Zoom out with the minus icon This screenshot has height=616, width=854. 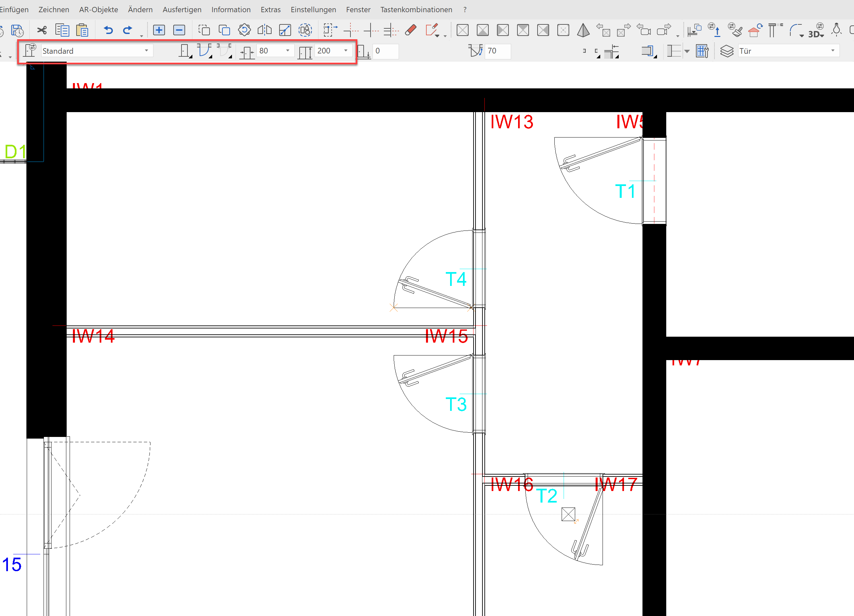pyautogui.click(x=179, y=30)
